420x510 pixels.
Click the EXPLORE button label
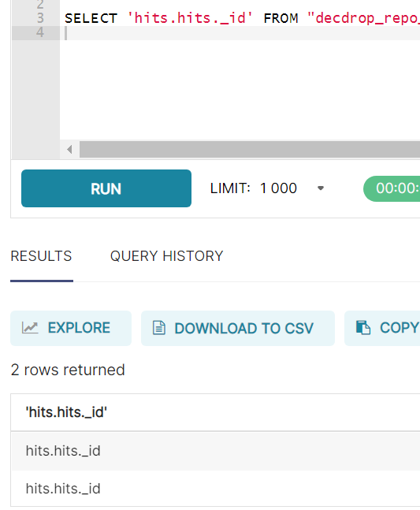pyautogui.click(x=79, y=328)
